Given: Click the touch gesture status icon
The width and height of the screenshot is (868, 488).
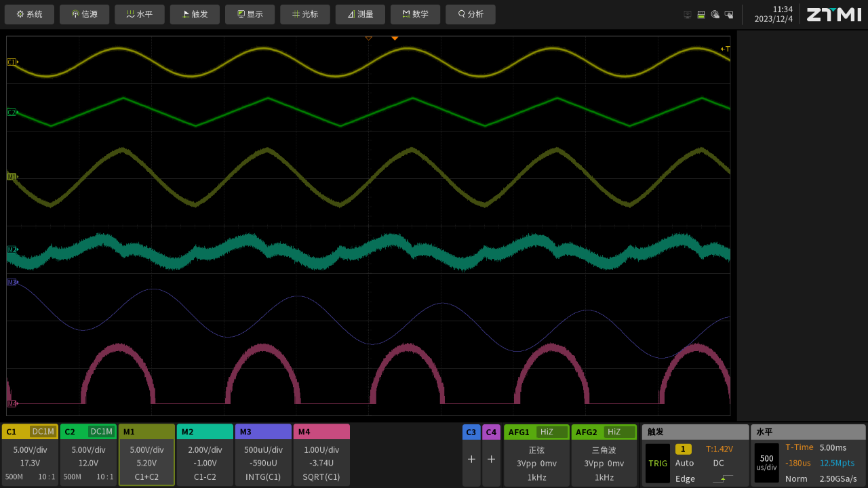Looking at the screenshot, I should pyautogui.click(x=715, y=14).
